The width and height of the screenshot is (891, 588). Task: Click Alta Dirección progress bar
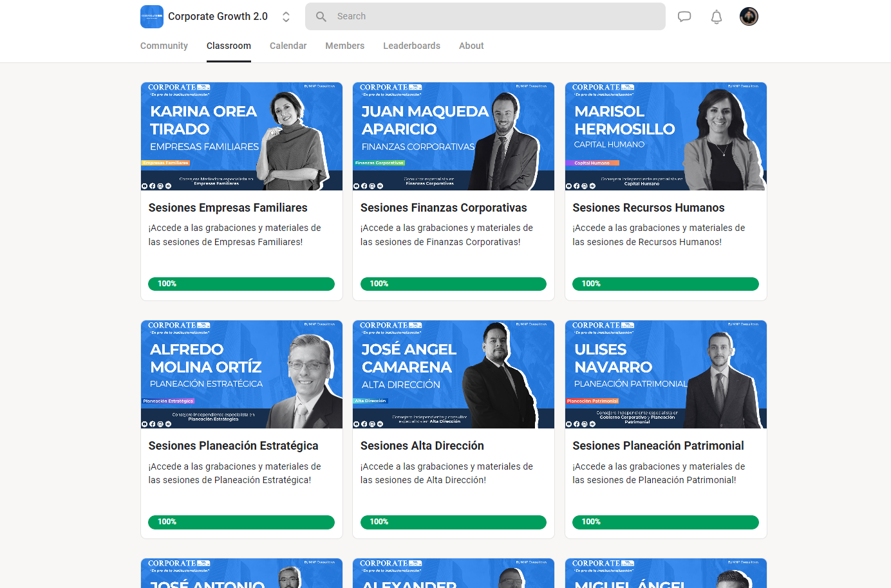(453, 522)
